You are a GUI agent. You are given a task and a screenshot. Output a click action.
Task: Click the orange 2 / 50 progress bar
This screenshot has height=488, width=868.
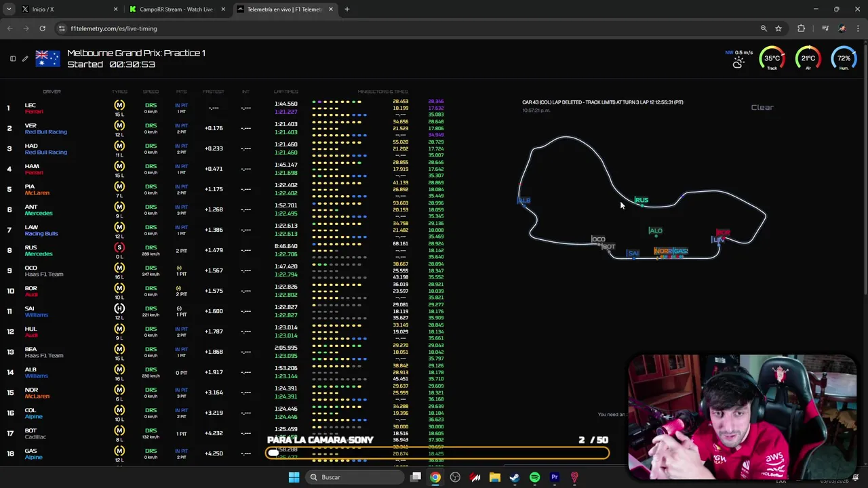[437, 453]
